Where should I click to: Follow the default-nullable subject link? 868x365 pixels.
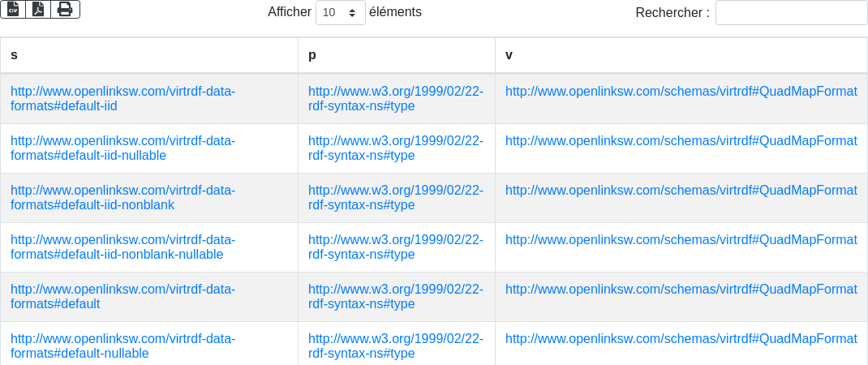click(122, 346)
